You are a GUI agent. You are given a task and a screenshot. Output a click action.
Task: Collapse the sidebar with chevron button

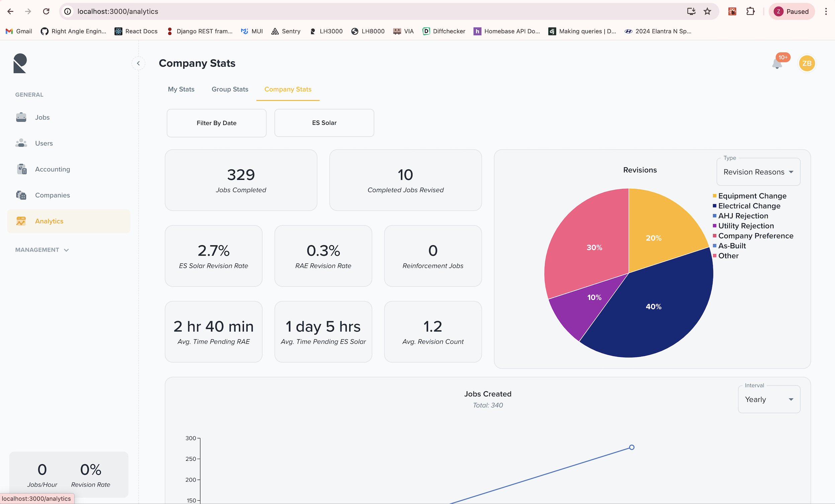pyautogui.click(x=138, y=63)
